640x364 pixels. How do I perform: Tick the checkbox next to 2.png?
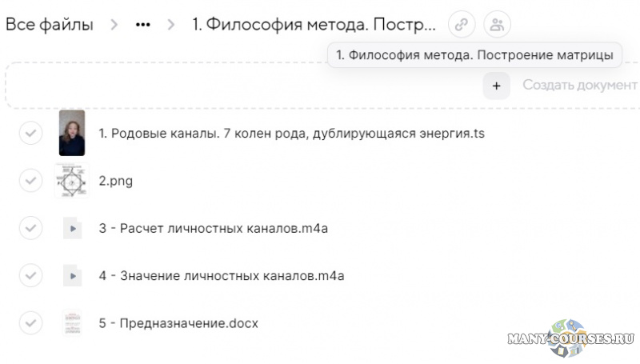(x=30, y=181)
